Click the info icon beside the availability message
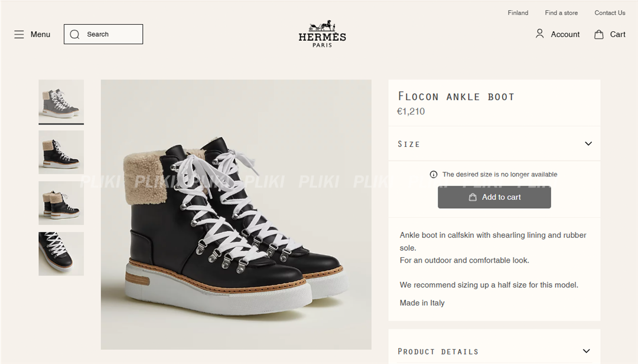 pos(434,174)
